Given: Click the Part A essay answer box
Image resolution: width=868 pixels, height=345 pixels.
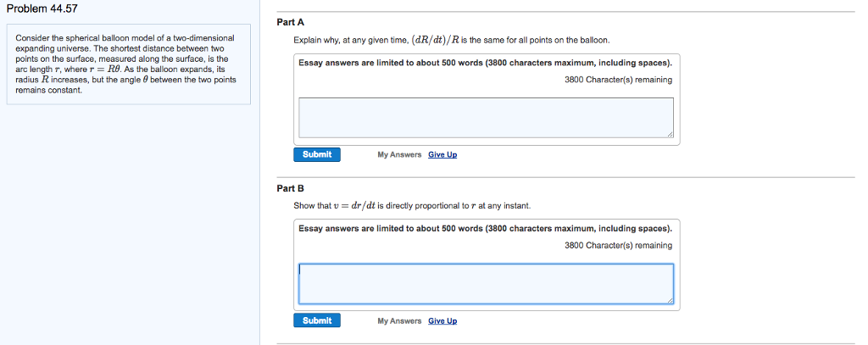Looking at the screenshot, I should point(486,117).
